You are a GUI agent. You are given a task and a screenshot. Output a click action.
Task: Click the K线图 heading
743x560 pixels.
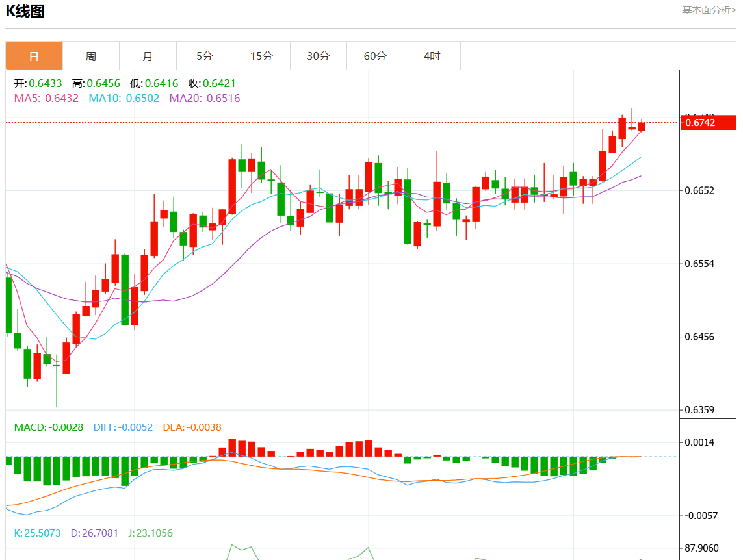(25, 11)
